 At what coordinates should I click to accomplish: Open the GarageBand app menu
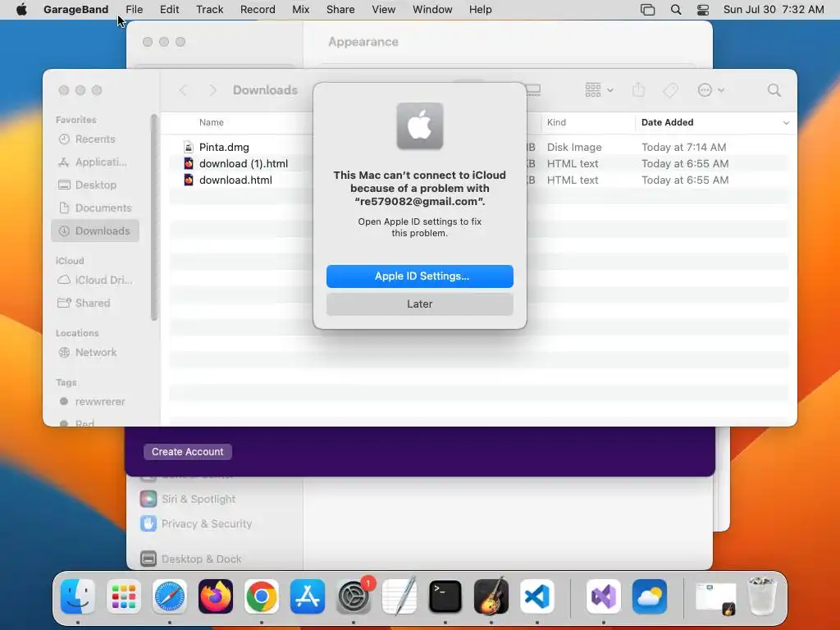[x=75, y=9]
